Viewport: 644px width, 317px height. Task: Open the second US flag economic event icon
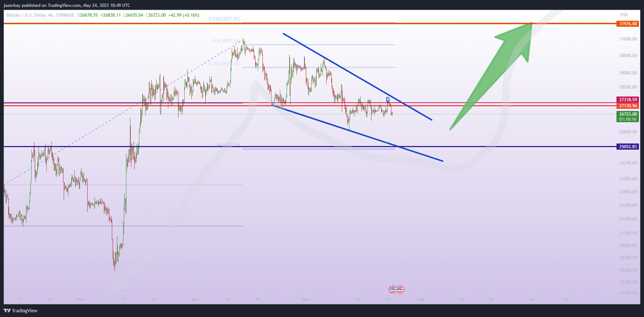pyautogui.click(x=400, y=289)
